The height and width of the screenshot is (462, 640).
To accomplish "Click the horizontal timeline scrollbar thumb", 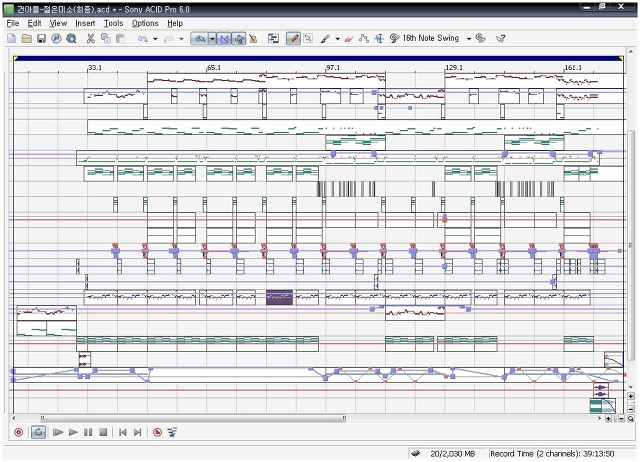I will tap(193, 418).
